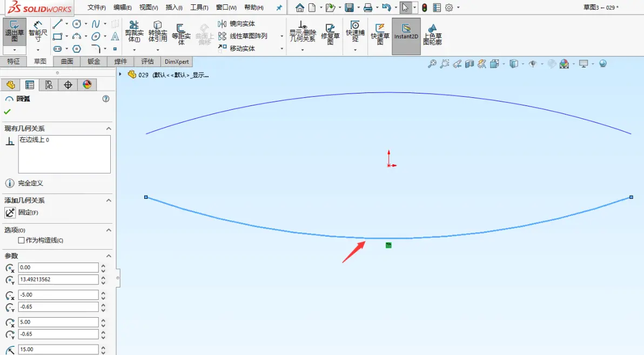The image size is (644, 355).
Task: Toggle Shaded Sketch Contours (上色草图轮廓)
Action: pyautogui.click(x=432, y=34)
